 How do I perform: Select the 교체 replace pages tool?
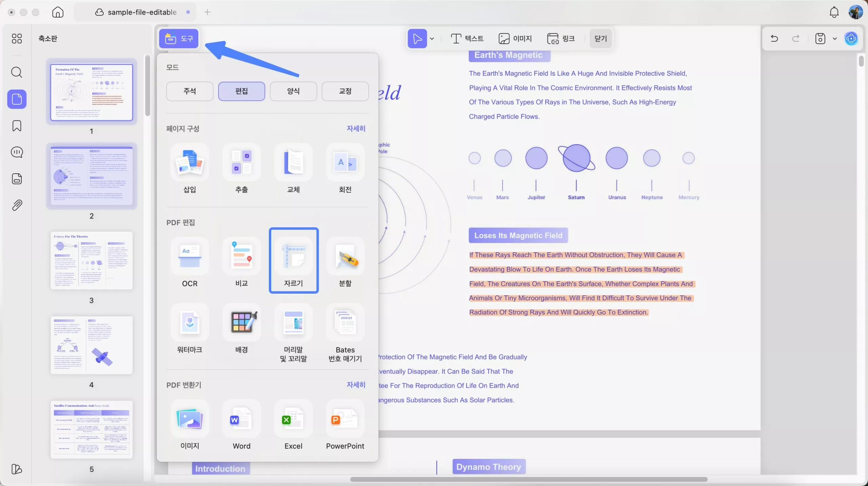tap(293, 169)
